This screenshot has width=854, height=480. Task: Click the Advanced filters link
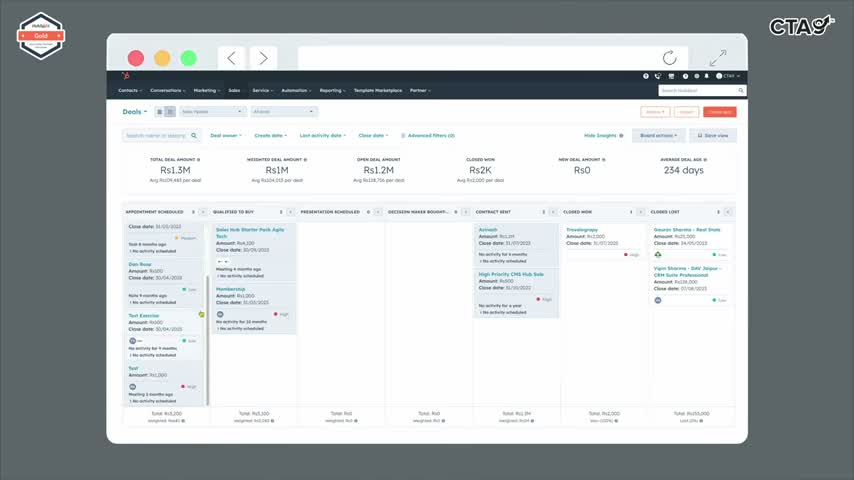click(431, 135)
